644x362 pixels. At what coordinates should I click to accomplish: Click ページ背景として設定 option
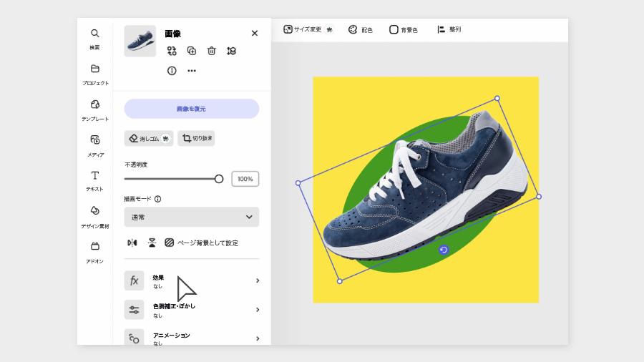pyautogui.click(x=202, y=243)
